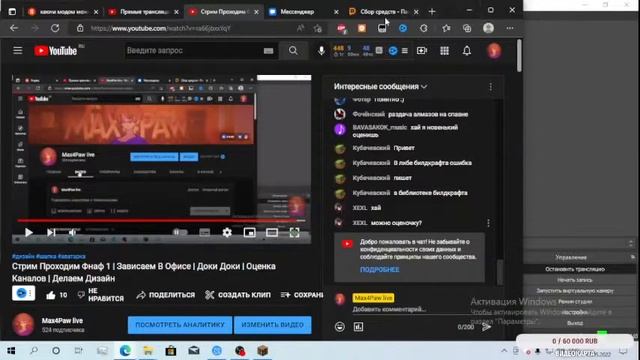Image resolution: width=640 pixels, height=360 pixels.
Task: Skip to the next video
Action: pos(51,232)
